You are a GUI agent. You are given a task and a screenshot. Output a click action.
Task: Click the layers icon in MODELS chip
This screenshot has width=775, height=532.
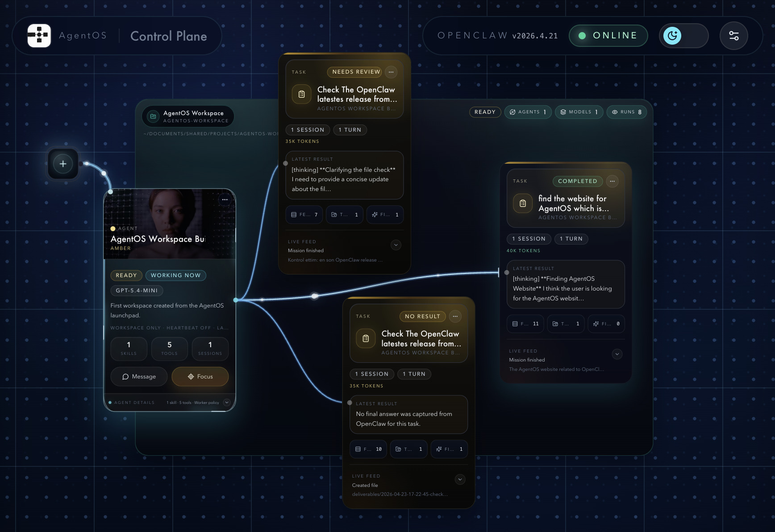563,112
